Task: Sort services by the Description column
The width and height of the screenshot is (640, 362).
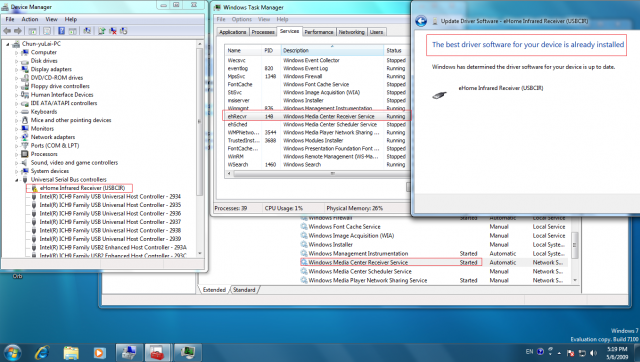Action: pos(332,51)
